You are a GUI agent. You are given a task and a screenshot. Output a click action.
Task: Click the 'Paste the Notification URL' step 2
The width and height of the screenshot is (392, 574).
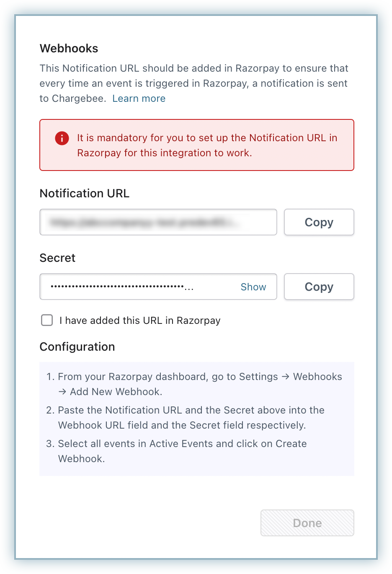coord(191,418)
